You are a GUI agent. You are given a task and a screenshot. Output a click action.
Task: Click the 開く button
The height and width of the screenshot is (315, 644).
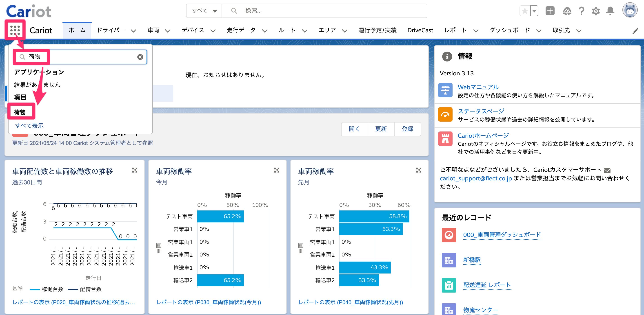tap(354, 129)
